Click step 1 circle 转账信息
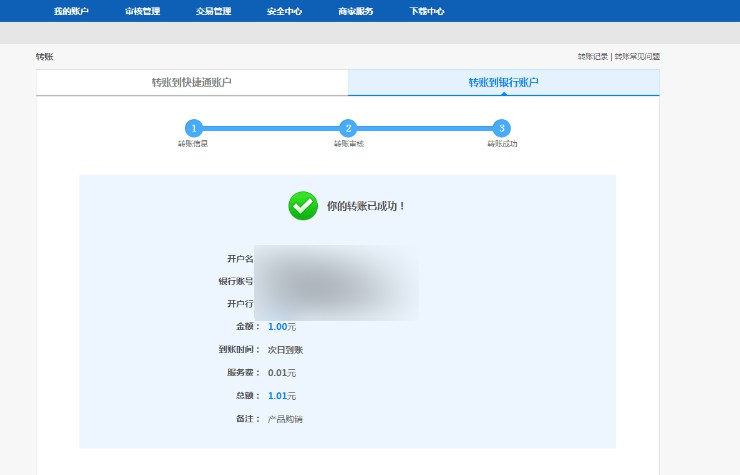740x475 pixels. 193,128
